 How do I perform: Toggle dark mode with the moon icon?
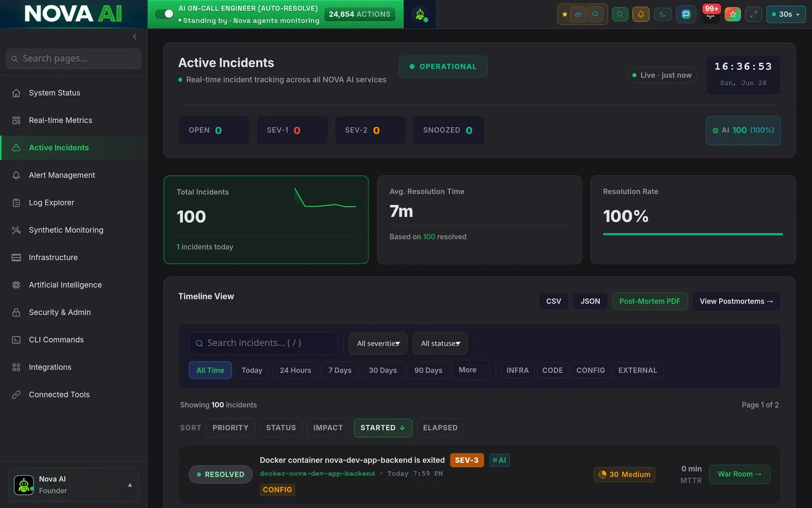coord(663,15)
